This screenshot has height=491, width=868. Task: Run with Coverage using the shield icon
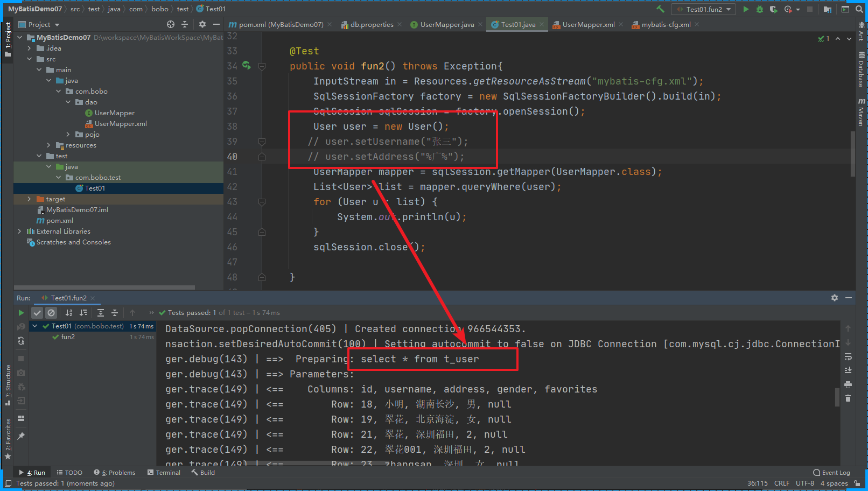pos(774,9)
